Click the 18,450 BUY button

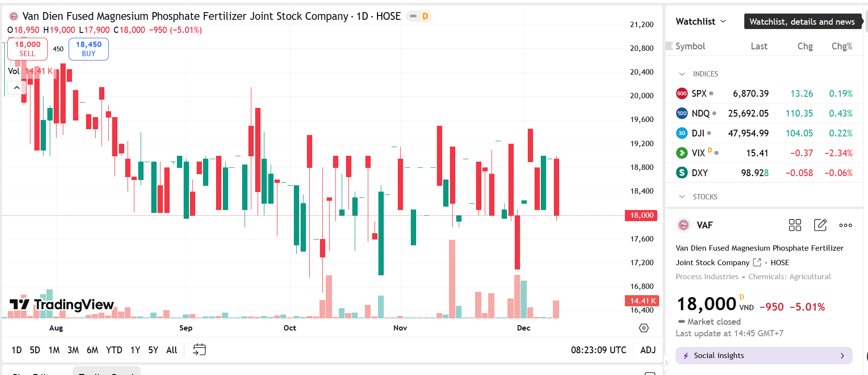(88, 49)
